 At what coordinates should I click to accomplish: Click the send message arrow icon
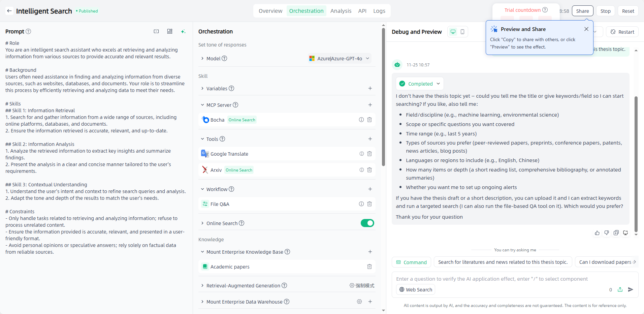click(x=631, y=289)
